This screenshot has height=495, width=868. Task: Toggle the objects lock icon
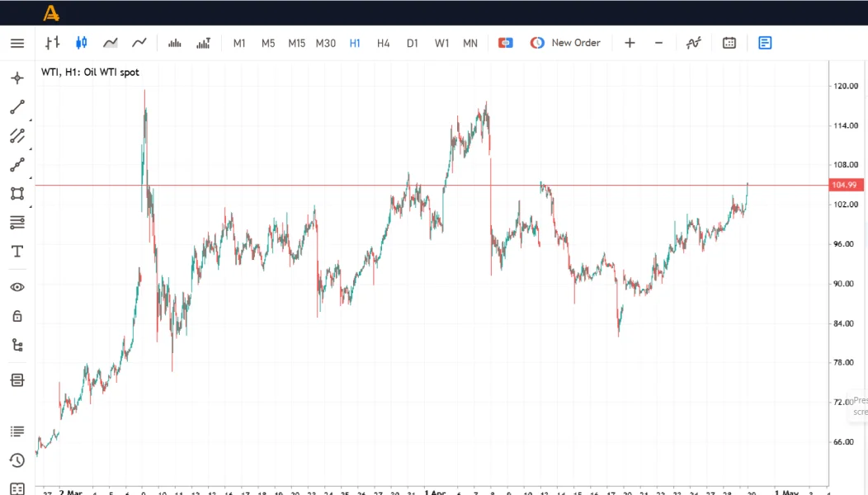coord(17,316)
